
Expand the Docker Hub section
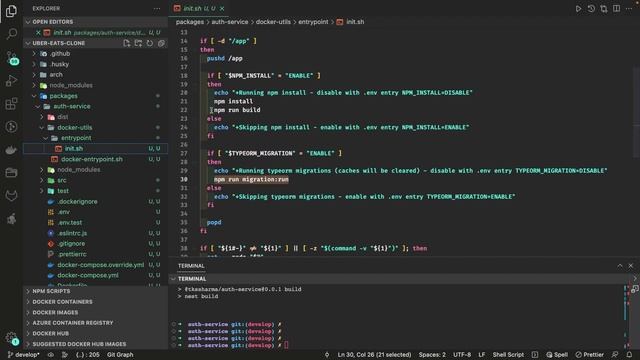[x=96, y=333]
